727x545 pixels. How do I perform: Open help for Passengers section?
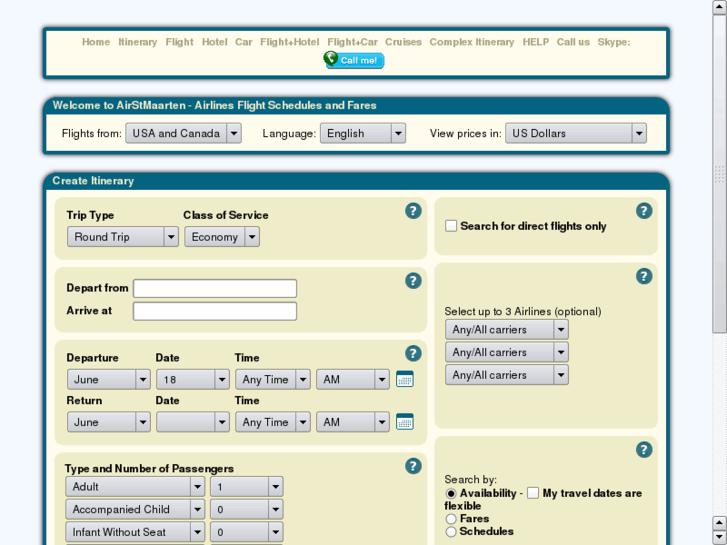coord(413,466)
